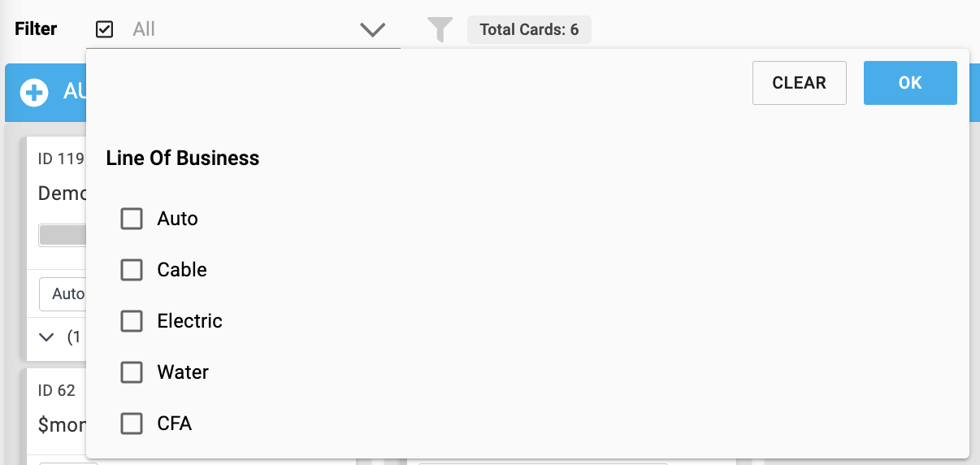Select the Electric option label

tap(190, 321)
